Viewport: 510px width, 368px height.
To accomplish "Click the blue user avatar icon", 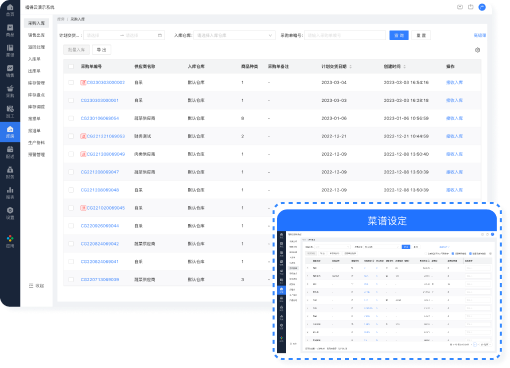I will [x=482, y=7].
